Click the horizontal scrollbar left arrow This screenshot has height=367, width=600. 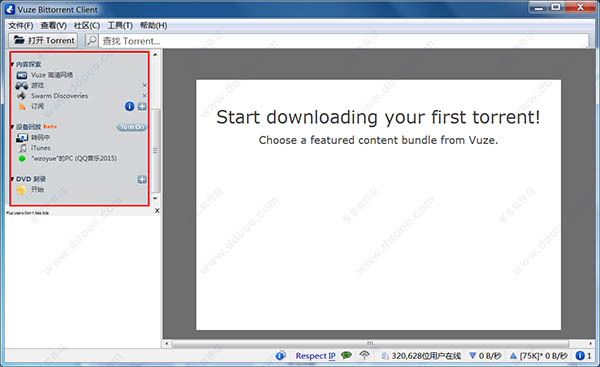click(166, 343)
